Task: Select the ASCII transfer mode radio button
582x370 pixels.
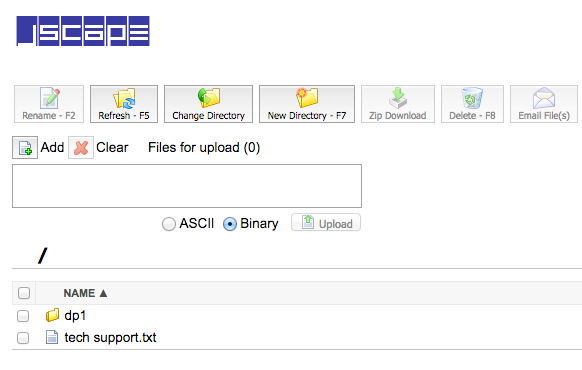Action: point(169,224)
